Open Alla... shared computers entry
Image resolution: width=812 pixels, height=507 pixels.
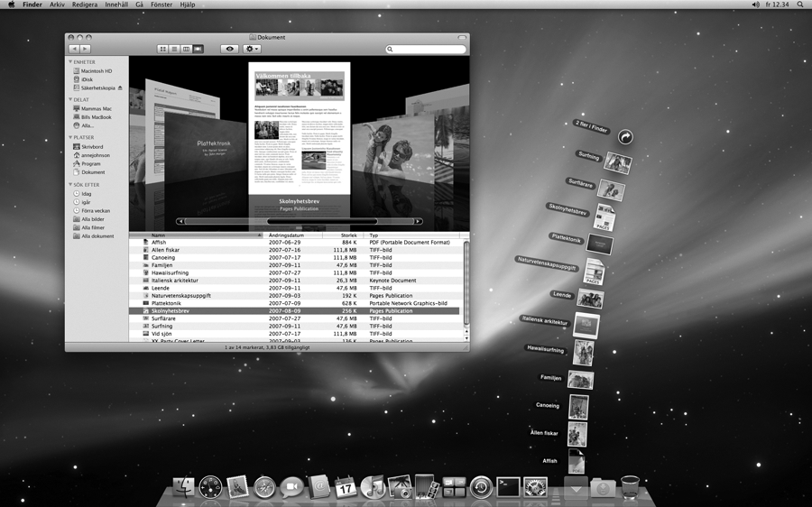(83, 125)
